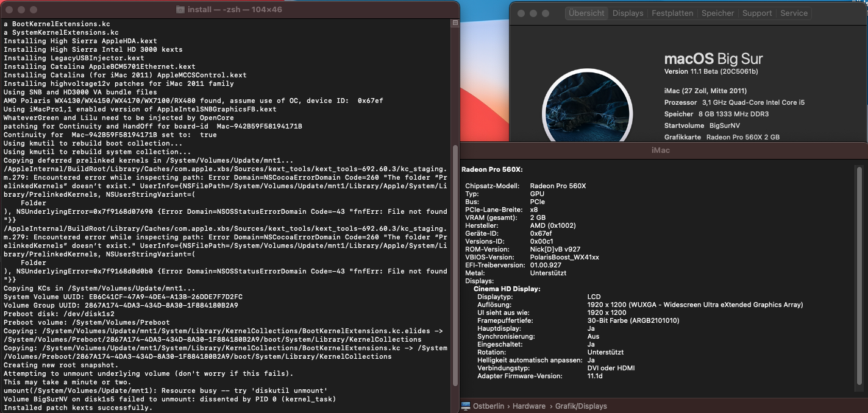Click the 'macOS Big Sur' heading
The width and height of the screenshot is (868, 413).
click(x=713, y=59)
